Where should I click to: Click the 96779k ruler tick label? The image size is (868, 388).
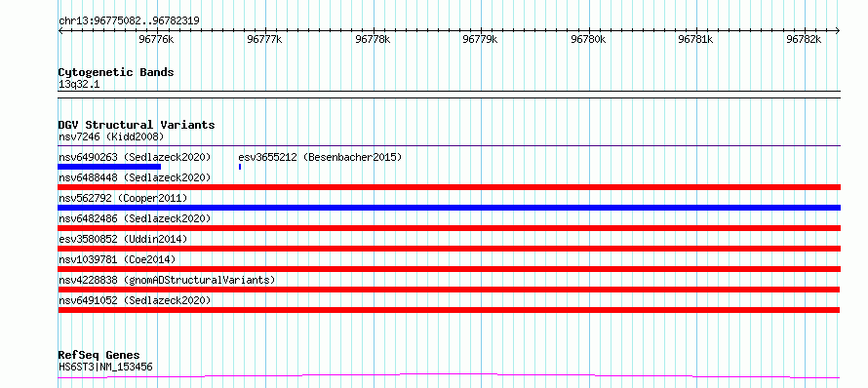[x=480, y=39]
